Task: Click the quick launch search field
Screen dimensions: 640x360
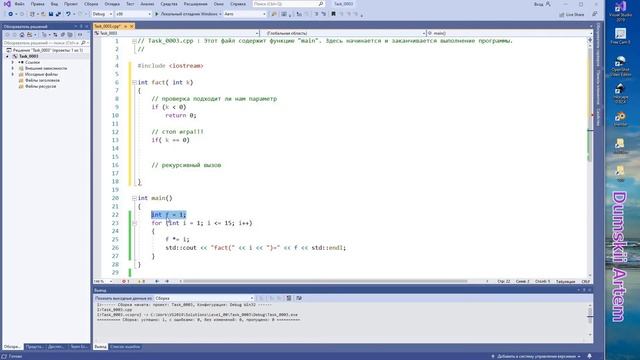Action: click(x=288, y=4)
